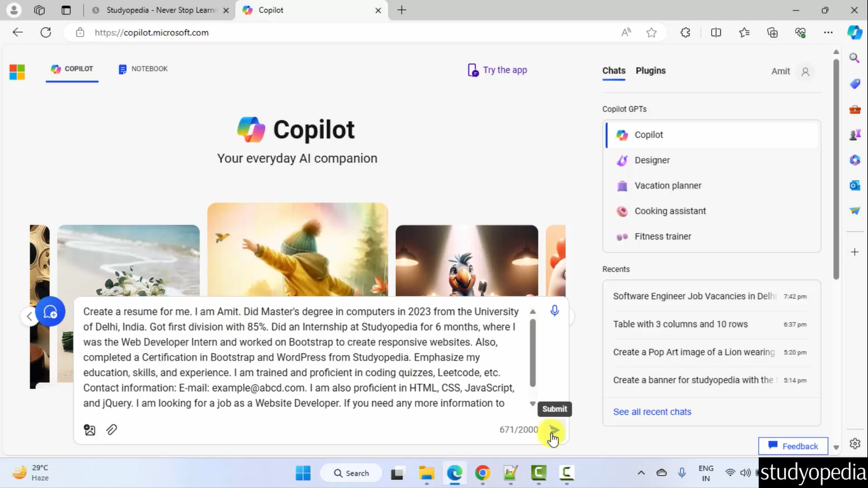Open Search in the Edge sidebar
Screen dimensions: 868x488
(855, 58)
